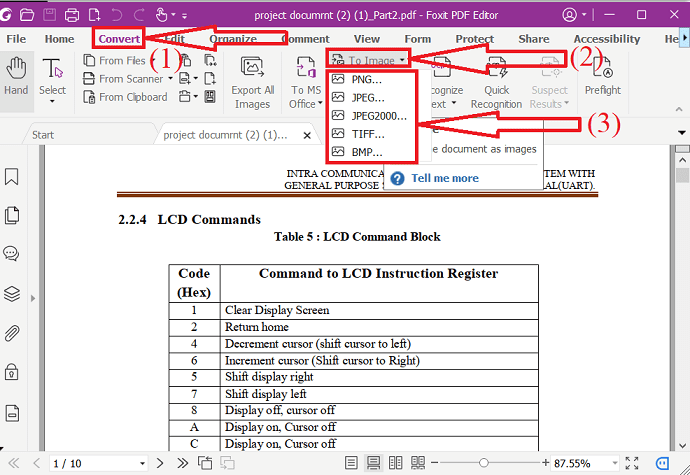Open customize quick access toolbar dropdown

click(x=184, y=16)
